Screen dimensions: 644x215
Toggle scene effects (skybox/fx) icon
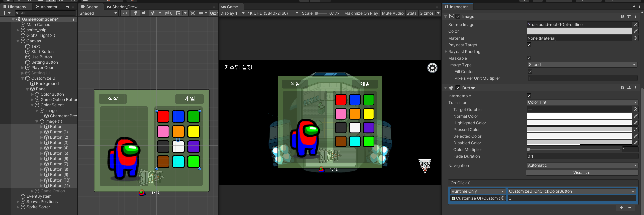coord(153,13)
